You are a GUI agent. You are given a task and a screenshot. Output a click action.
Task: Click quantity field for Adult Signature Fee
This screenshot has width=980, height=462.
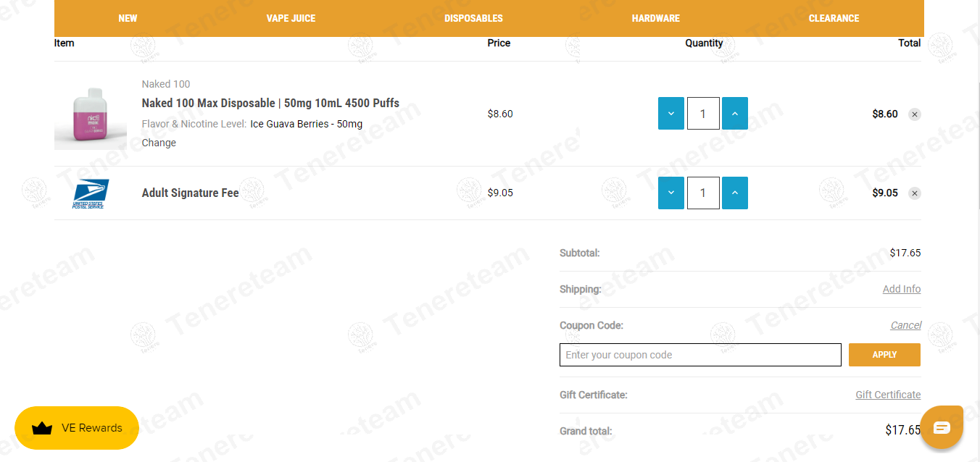point(703,193)
